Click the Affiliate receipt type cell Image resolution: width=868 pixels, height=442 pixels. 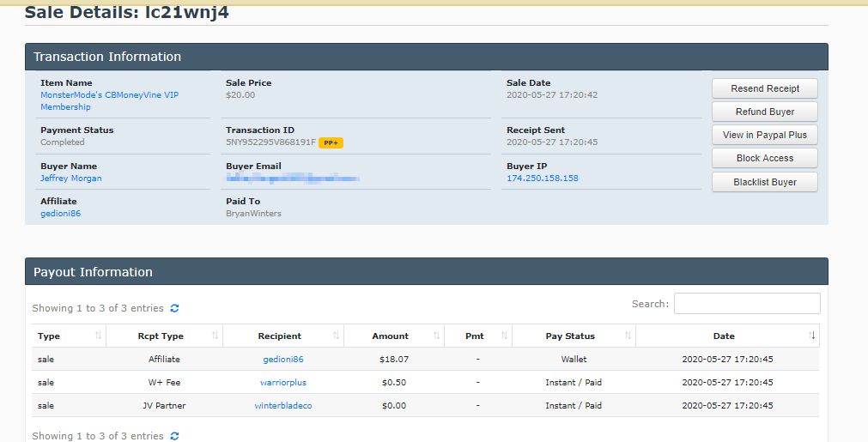(164, 359)
